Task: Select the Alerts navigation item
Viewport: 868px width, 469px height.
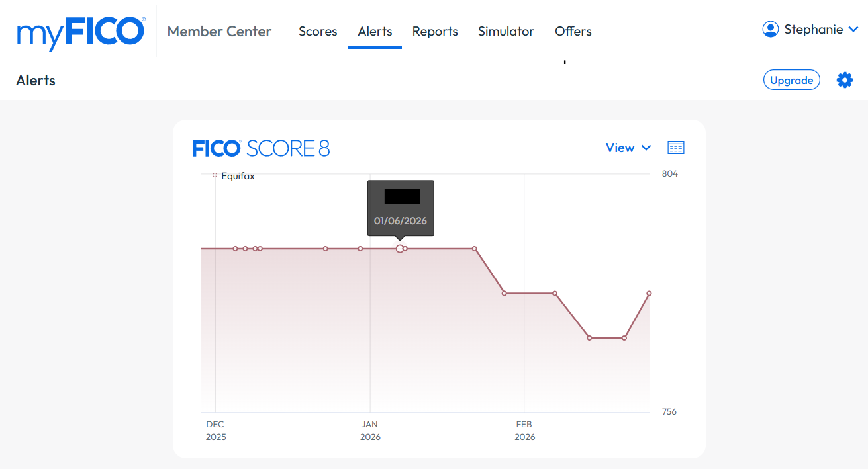Action: tap(375, 31)
